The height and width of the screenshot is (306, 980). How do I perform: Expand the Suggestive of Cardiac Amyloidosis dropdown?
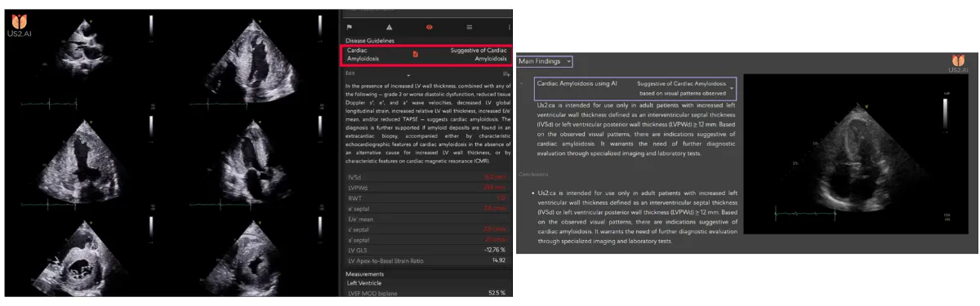[733, 88]
